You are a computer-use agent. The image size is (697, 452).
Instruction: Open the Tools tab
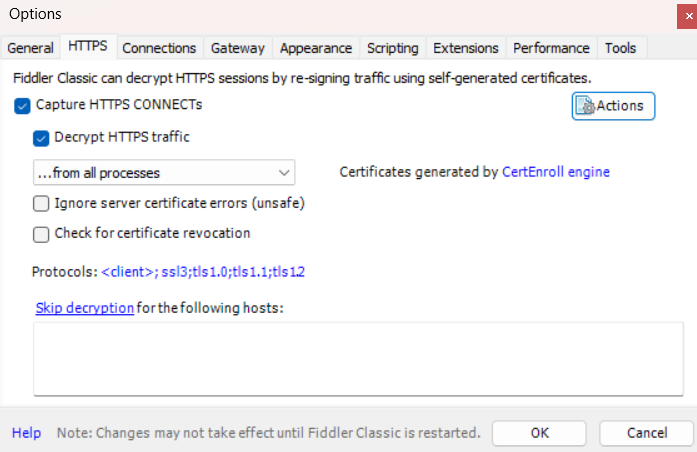(621, 48)
